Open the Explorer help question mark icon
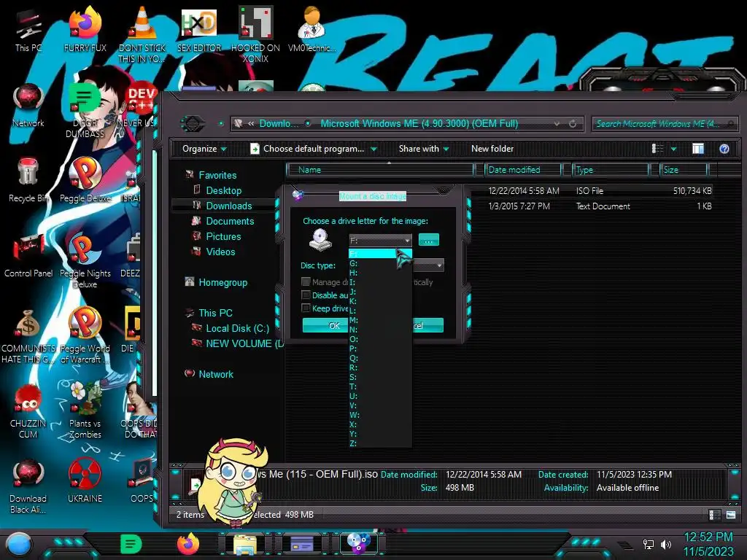Screen dimensions: 747x560 pos(724,149)
